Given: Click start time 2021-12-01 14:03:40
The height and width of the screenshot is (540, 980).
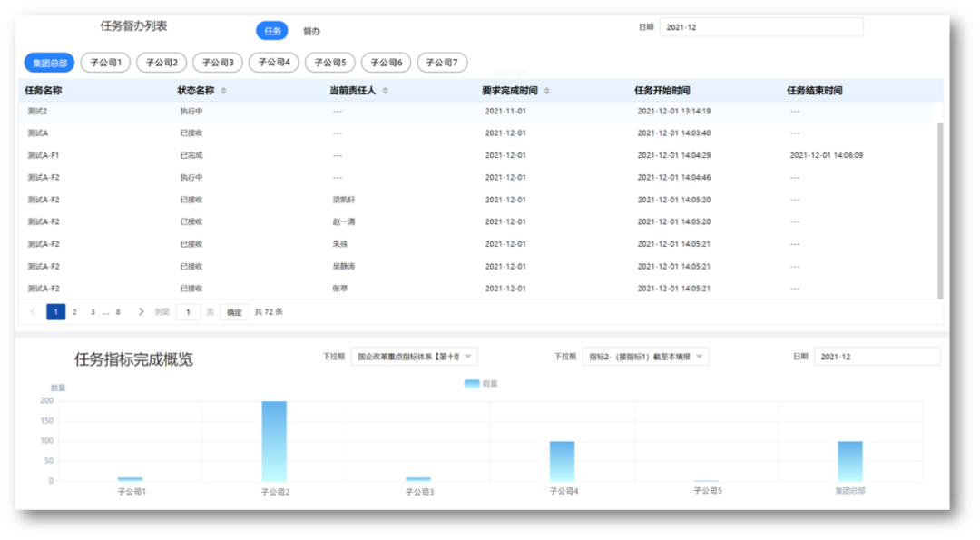Looking at the screenshot, I should pyautogui.click(x=673, y=133).
